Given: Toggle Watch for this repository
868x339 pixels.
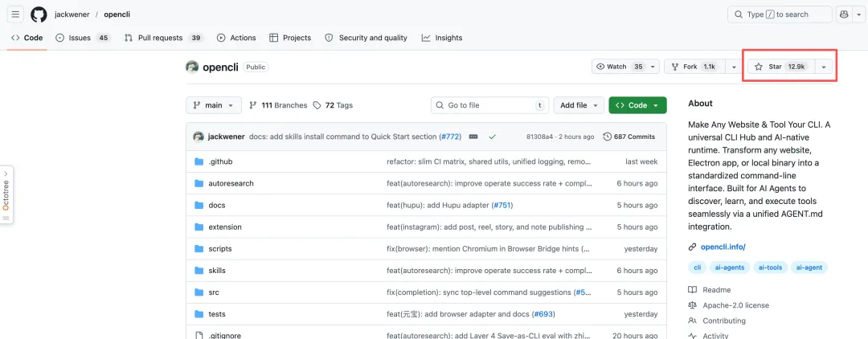Looking at the screenshot, I should (x=618, y=67).
